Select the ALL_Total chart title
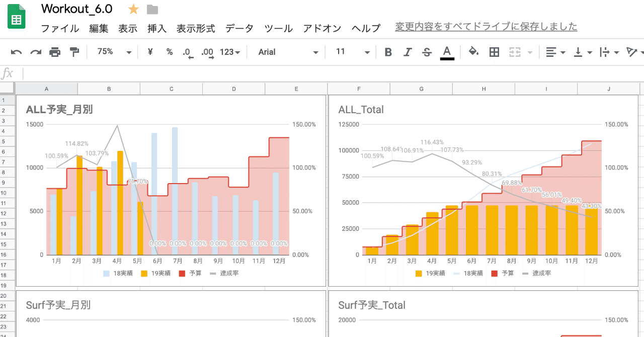The height and width of the screenshot is (337, 644). [361, 109]
